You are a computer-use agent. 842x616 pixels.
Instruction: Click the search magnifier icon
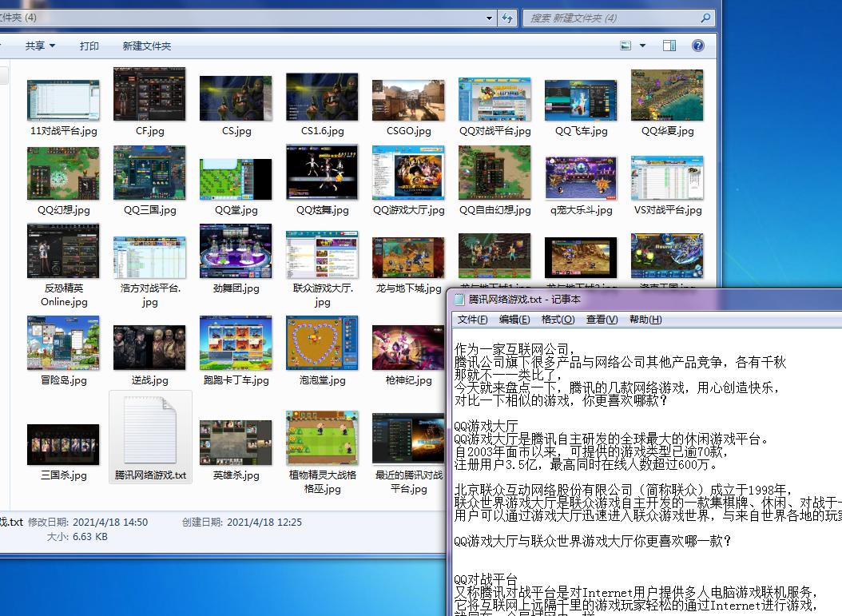[x=705, y=18]
